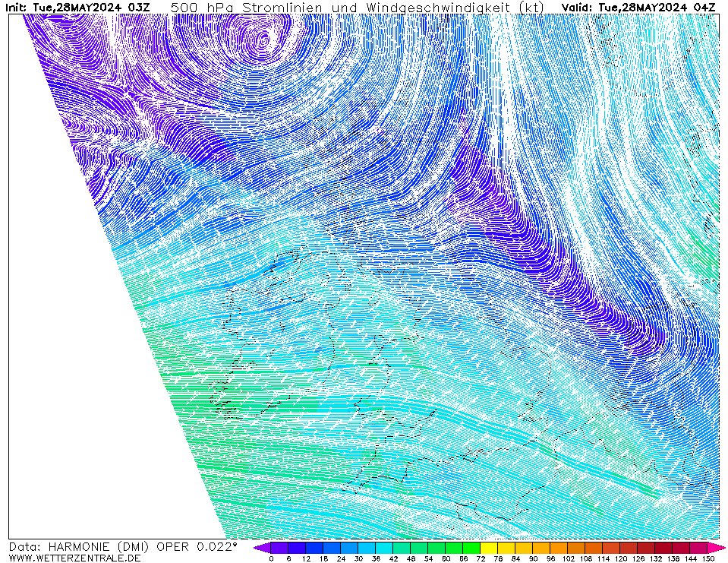Click the blue 12–18 kt legend swatch

pos(315,548)
